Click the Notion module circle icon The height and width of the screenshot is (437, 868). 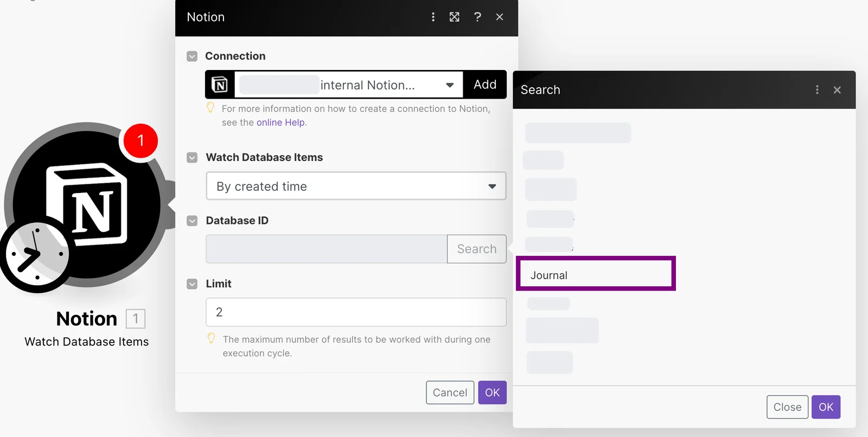tap(87, 204)
